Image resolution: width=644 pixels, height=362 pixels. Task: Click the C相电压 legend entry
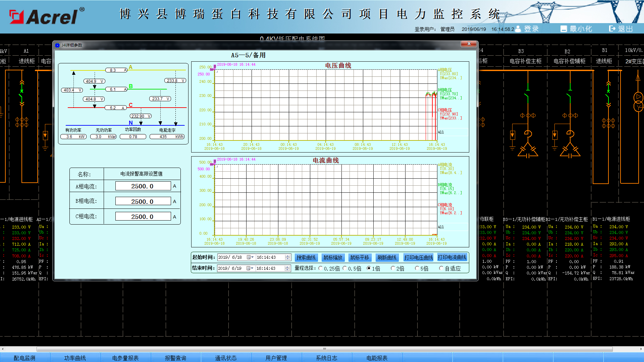[450, 114]
